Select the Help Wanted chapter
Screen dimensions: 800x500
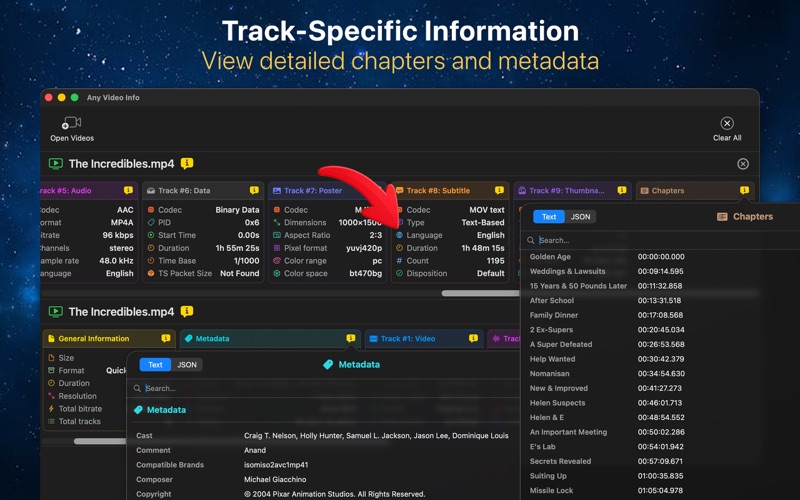(658, 359)
